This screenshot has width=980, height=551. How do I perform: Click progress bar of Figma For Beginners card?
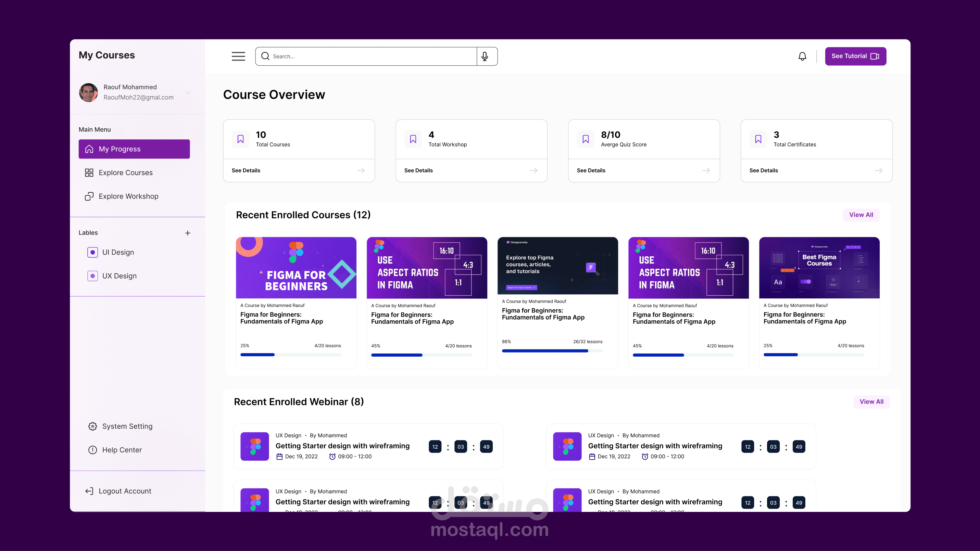pos(291,355)
